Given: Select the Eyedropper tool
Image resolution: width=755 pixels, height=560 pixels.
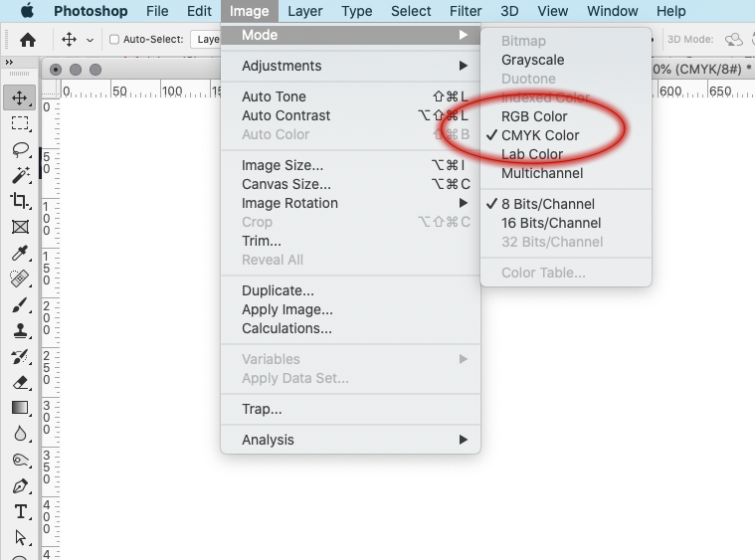Looking at the screenshot, I should 20,253.
